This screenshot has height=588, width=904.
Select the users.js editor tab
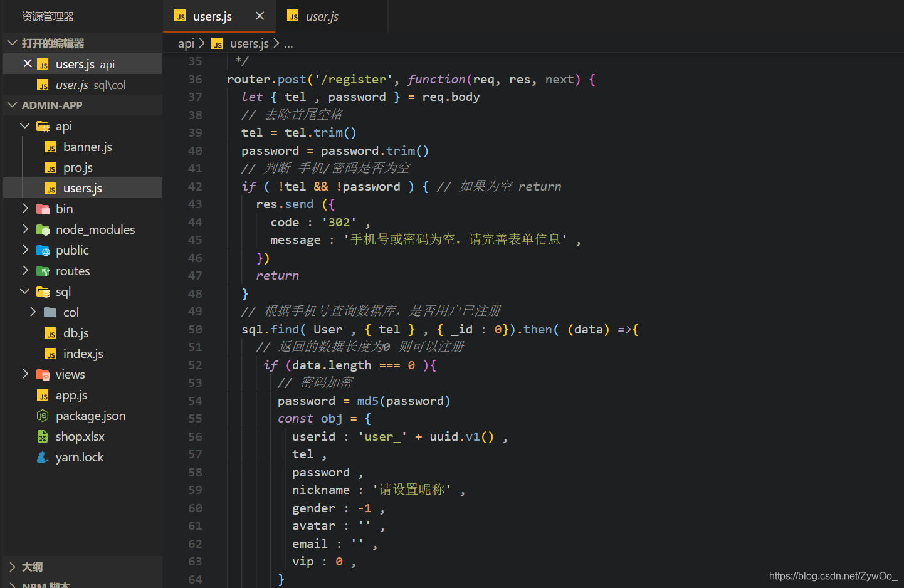219,16
